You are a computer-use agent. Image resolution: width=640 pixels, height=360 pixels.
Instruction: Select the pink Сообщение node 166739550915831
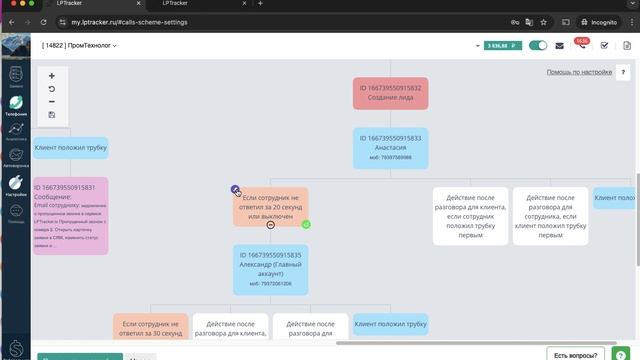click(x=71, y=216)
